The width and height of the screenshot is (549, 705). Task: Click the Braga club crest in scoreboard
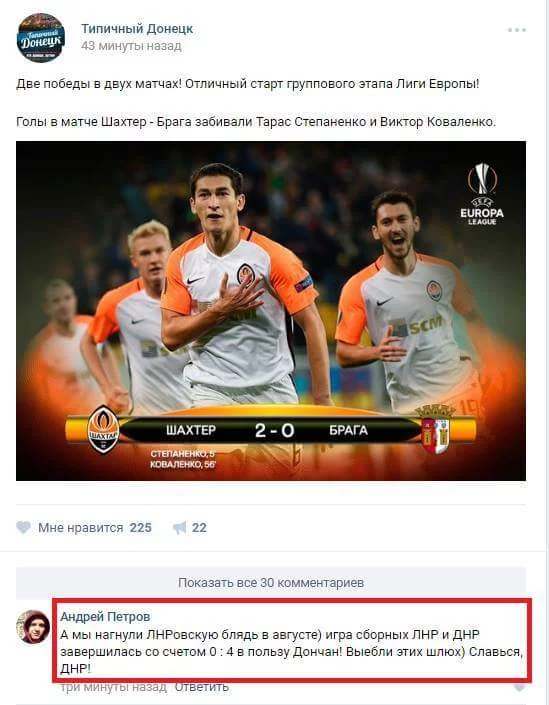coord(435,429)
